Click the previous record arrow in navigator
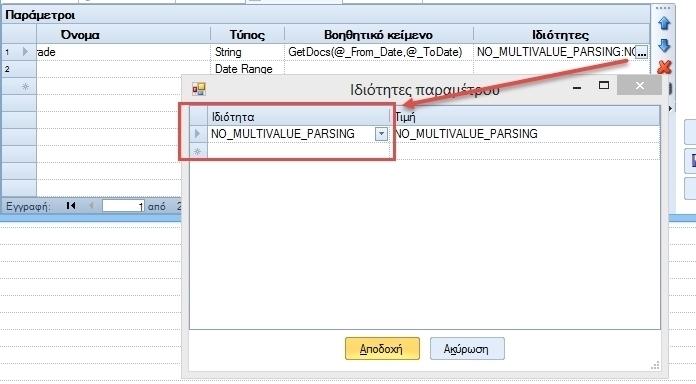 pos(91,206)
